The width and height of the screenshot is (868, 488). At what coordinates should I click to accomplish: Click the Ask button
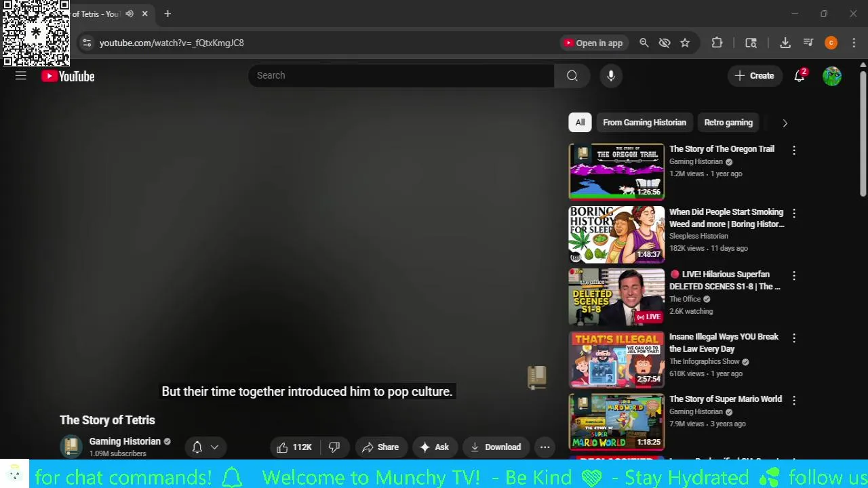click(435, 447)
